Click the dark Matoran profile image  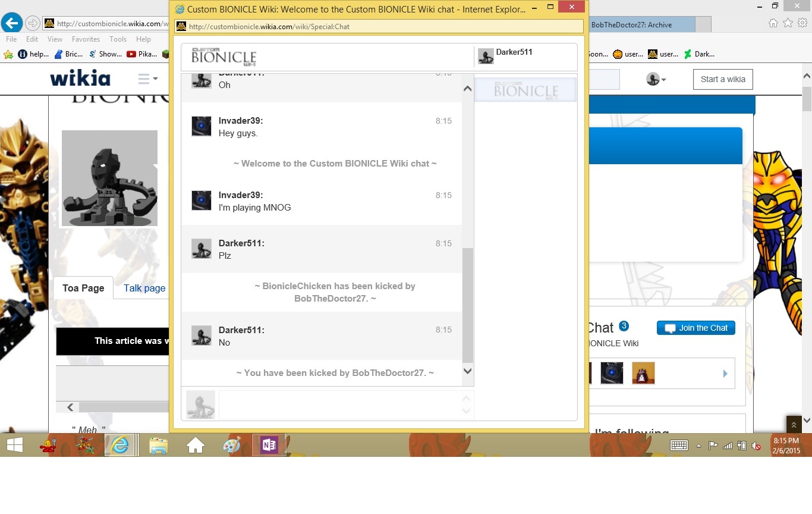[109, 178]
